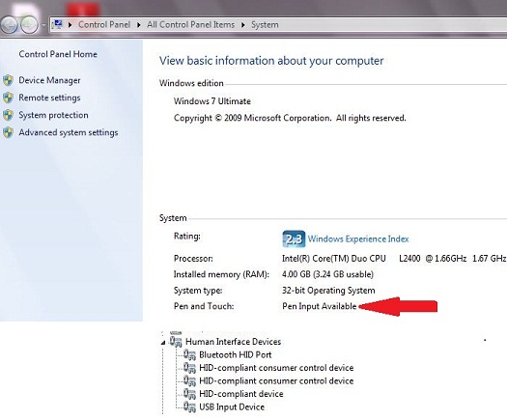The image size is (507, 420).
Task: Click the 'Rating:' label
Action: (187, 237)
